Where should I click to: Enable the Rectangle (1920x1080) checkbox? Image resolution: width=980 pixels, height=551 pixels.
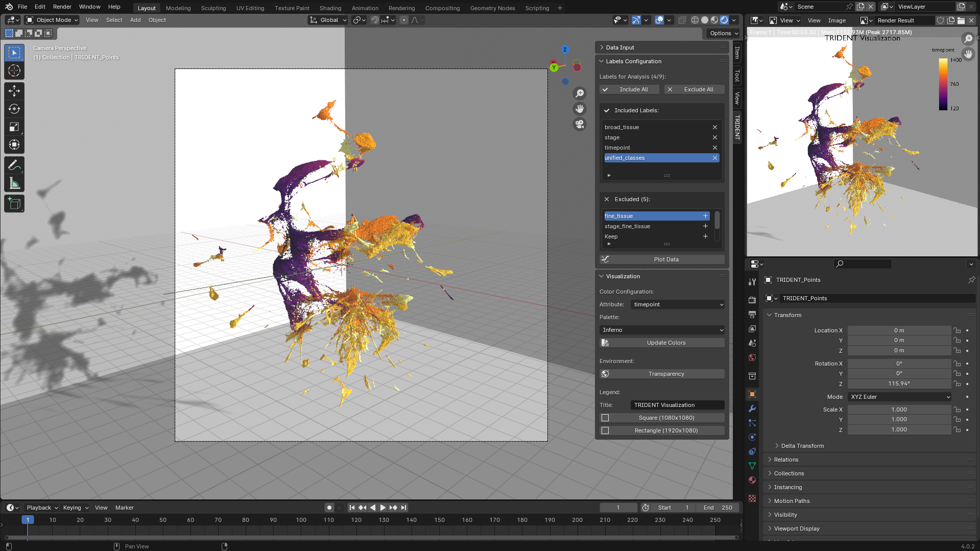coord(605,430)
